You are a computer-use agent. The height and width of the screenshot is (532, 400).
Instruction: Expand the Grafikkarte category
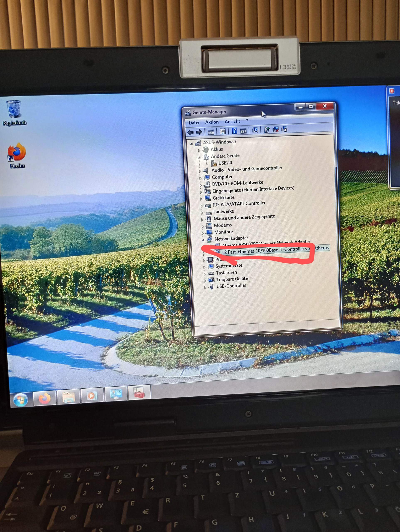[x=201, y=199]
